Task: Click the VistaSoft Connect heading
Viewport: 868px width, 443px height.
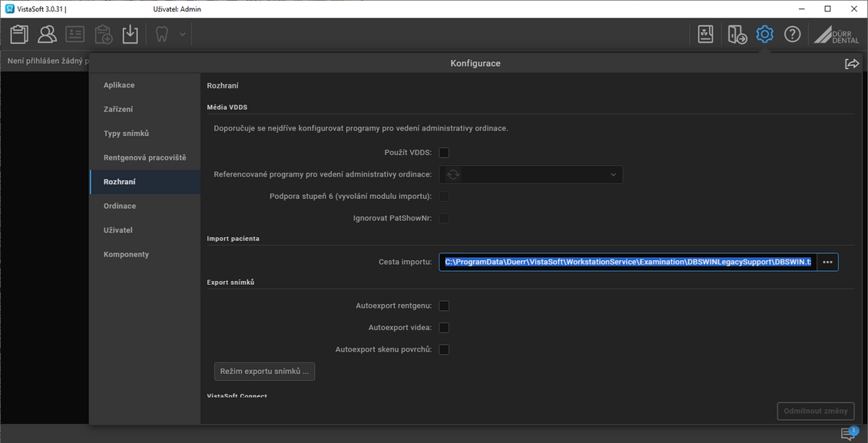Action: (x=237, y=396)
